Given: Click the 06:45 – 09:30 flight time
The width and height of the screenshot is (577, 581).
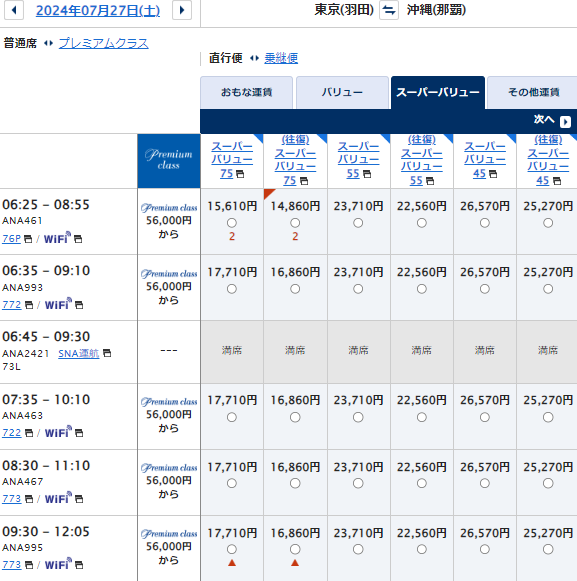Looking at the screenshot, I should point(46,336).
